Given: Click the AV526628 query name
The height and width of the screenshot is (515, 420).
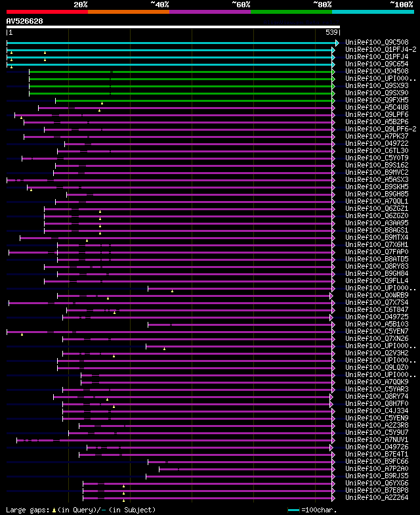Looking at the screenshot, I should [x=25, y=21].
